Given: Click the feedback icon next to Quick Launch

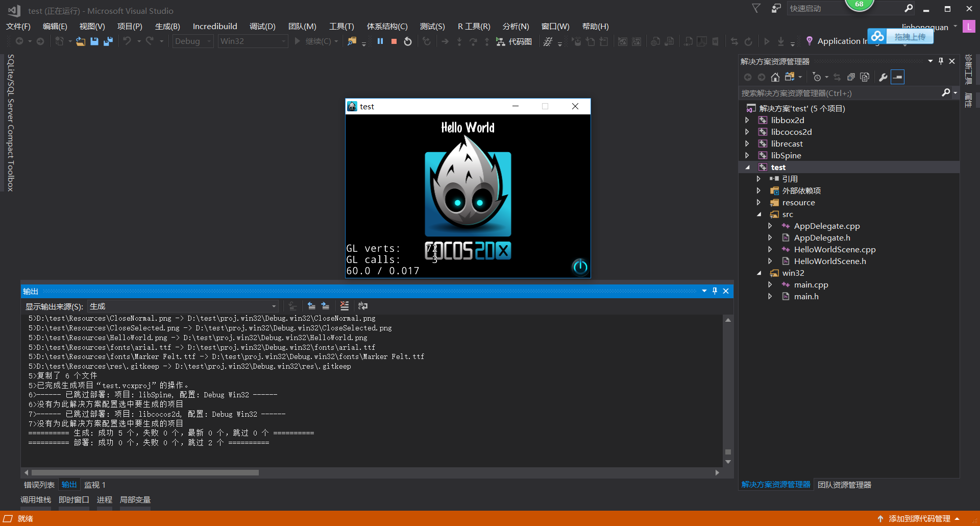Looking at the screenshot, I should 776,8.
